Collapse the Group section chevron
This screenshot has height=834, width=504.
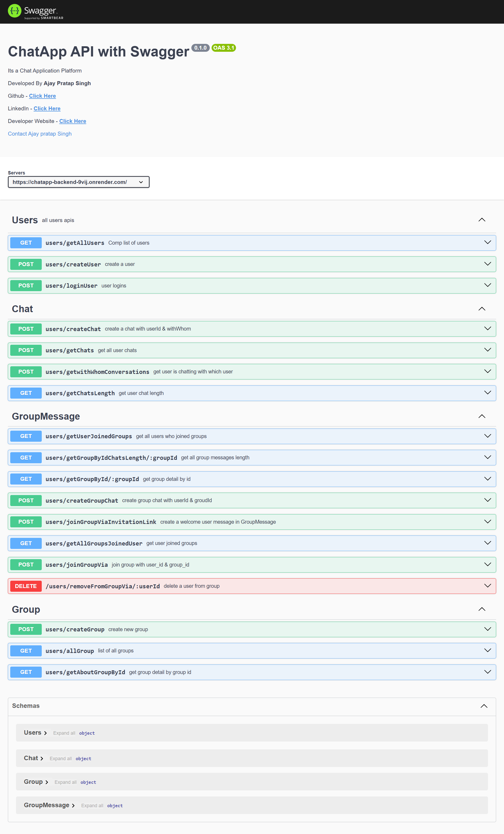point(482,609)
